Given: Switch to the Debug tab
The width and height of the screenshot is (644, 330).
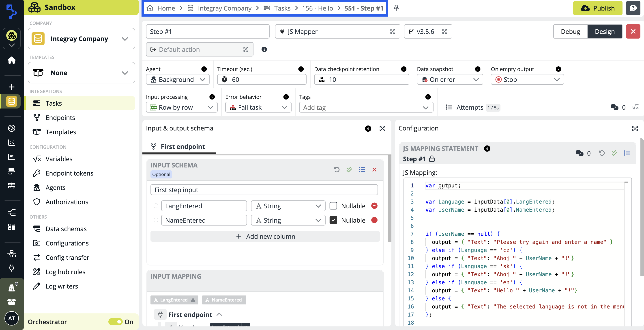Looking at the screenshot, I should (570, 32).
